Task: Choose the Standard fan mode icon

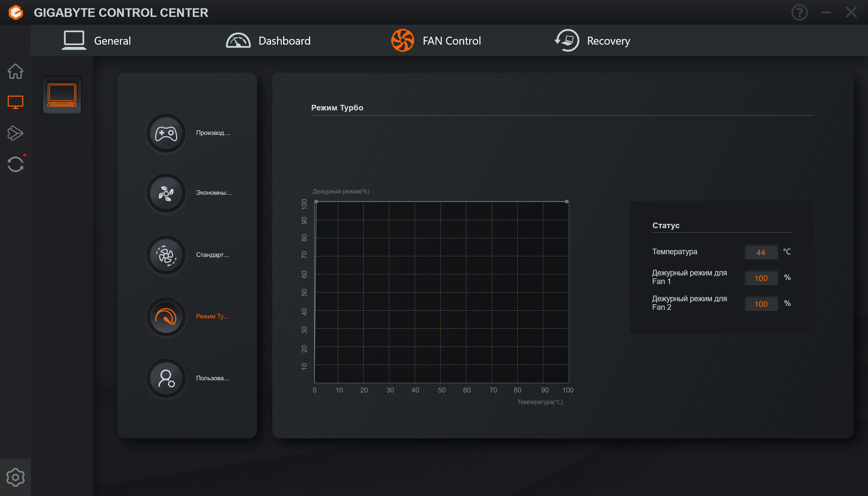Action: tap(166, 255)
